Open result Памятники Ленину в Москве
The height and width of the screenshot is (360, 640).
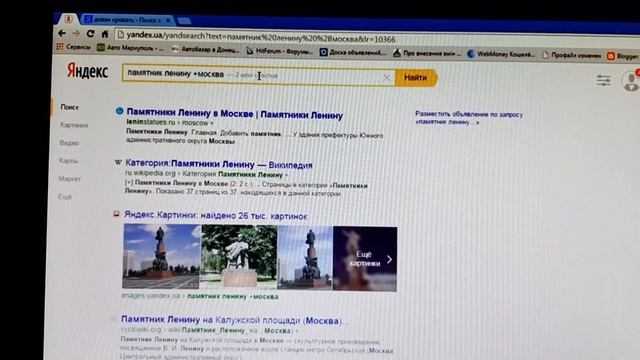[x=234, y=113]
